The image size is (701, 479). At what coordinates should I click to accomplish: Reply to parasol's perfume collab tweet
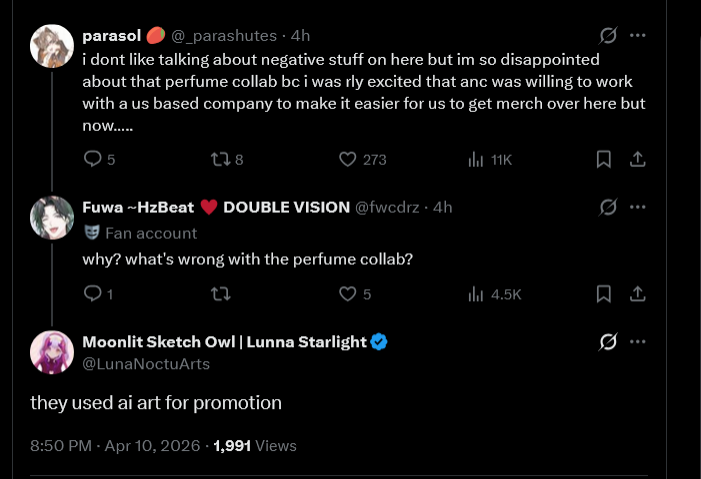coord(92,159)
